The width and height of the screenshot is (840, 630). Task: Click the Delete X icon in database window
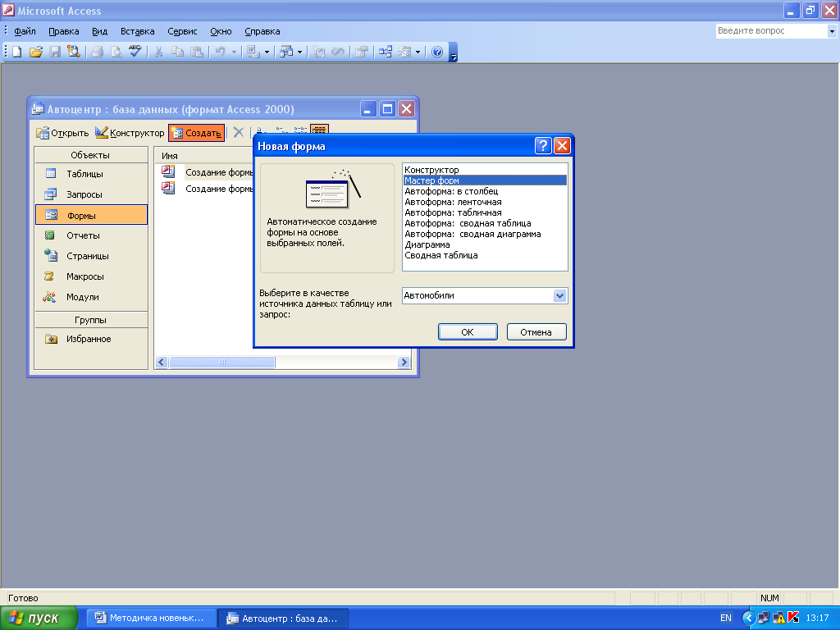tap(239, 132)
